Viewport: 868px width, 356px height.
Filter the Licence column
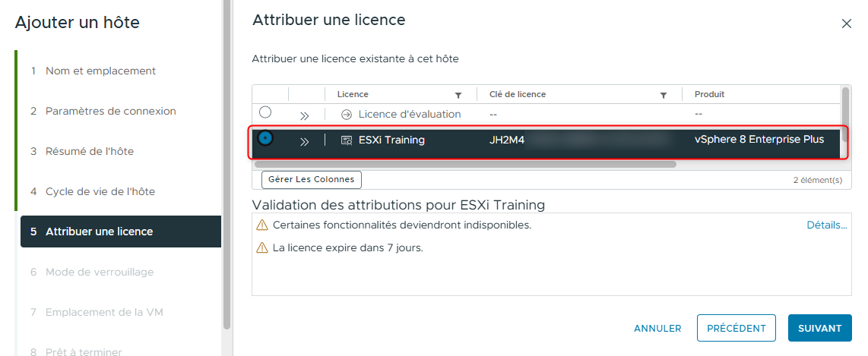[x=458, y=95]
